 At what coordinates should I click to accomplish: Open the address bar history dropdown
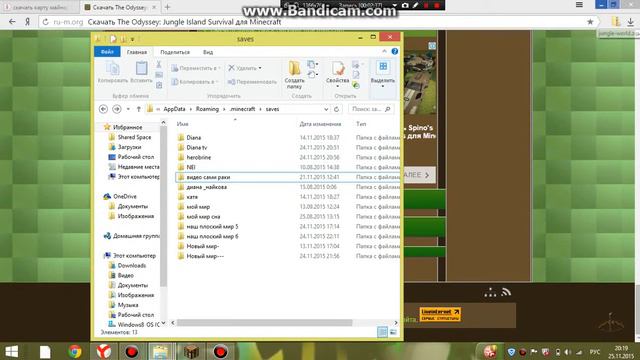[x=326, y=109]
